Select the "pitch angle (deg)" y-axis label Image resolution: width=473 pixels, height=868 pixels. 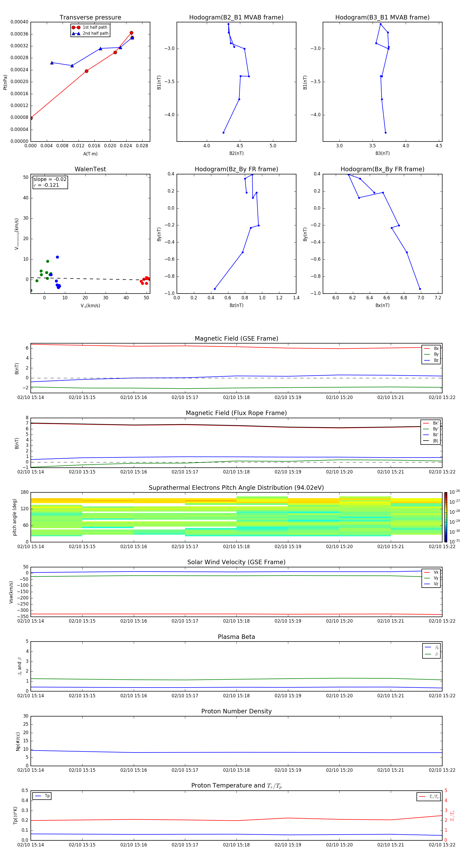(x=14, y=517)
